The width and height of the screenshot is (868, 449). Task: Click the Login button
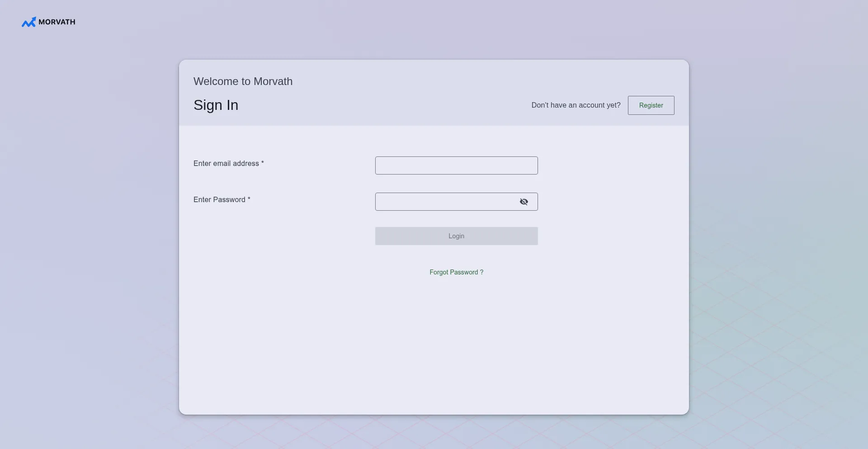point(457,236)
